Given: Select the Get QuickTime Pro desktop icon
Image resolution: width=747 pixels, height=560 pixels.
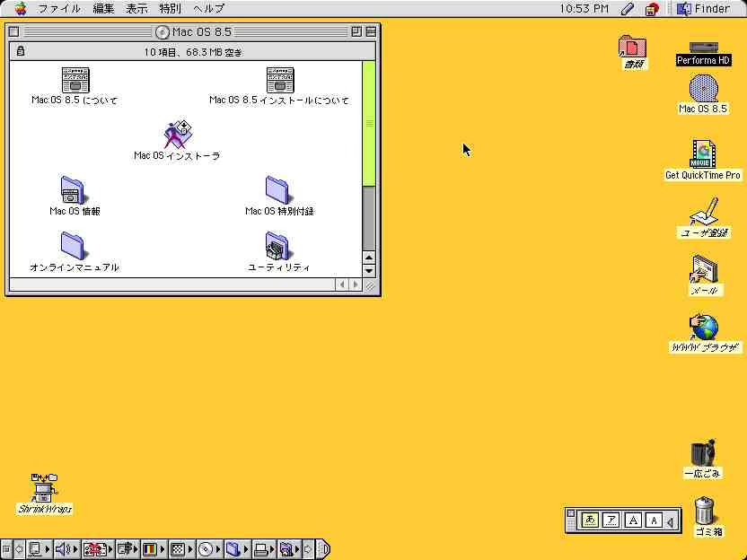Looking at the screenshot, I should pos(703,153).
